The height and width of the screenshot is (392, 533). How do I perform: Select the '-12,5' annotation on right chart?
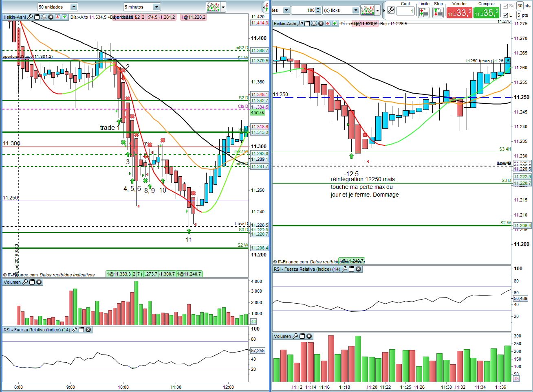pyautogui.click(x=351, y=174)
